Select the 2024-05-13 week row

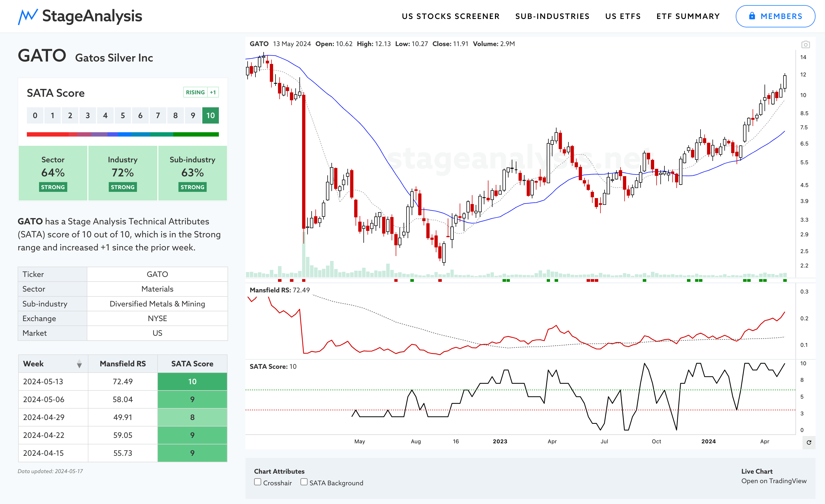pyautogui.click(x=123, y=382)
